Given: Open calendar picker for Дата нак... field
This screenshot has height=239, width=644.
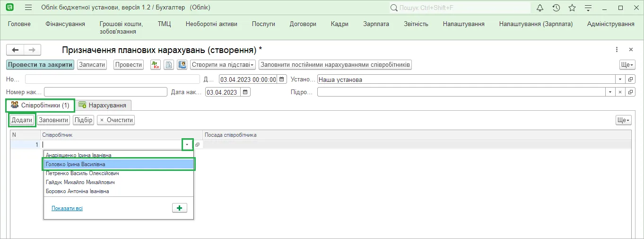Looking at the screenshot, I should [246, 92].
